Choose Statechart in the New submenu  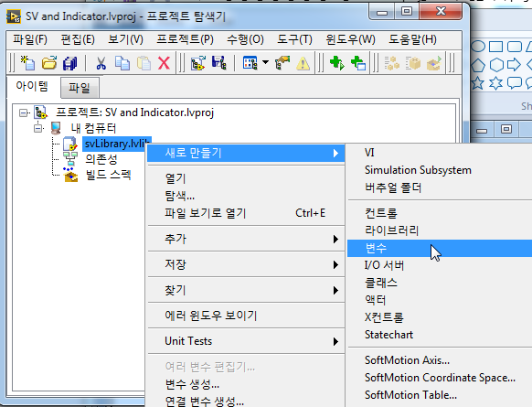(x=440, y=335)
